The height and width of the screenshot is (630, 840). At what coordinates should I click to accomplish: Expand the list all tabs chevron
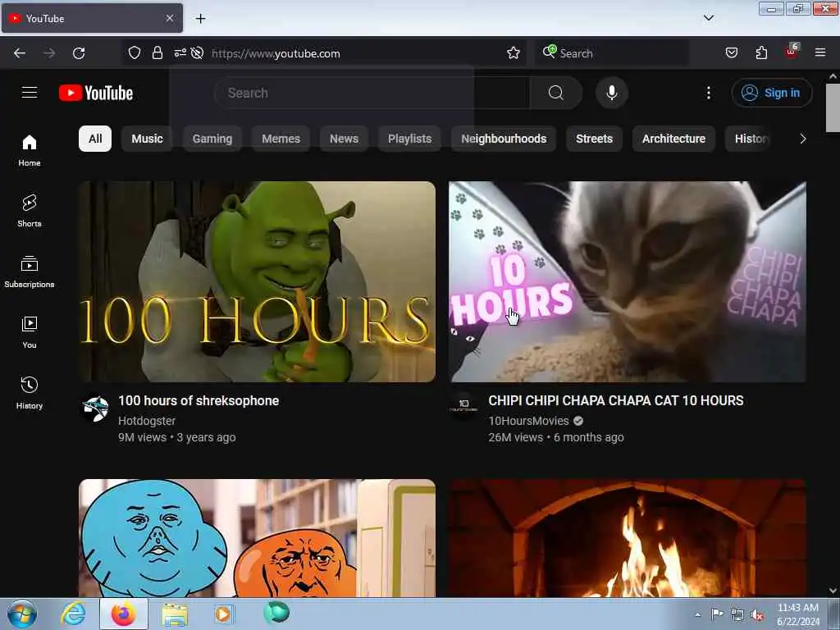(x=708, y=18)
